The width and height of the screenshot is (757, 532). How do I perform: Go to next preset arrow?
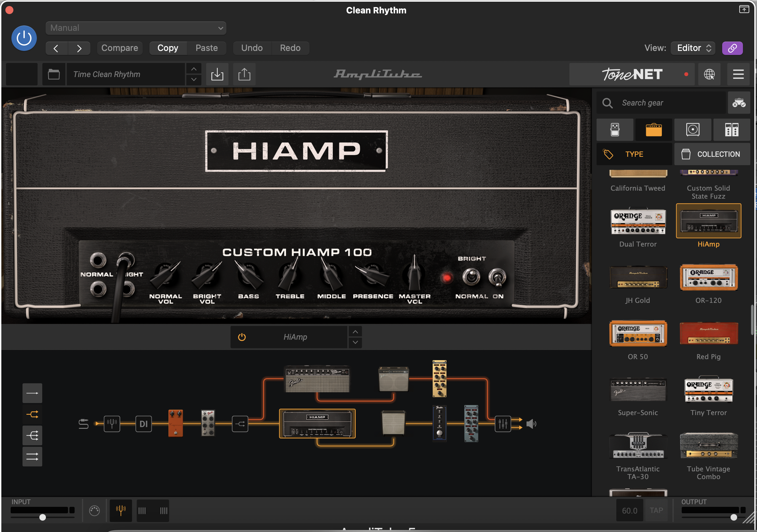[79, 48]
